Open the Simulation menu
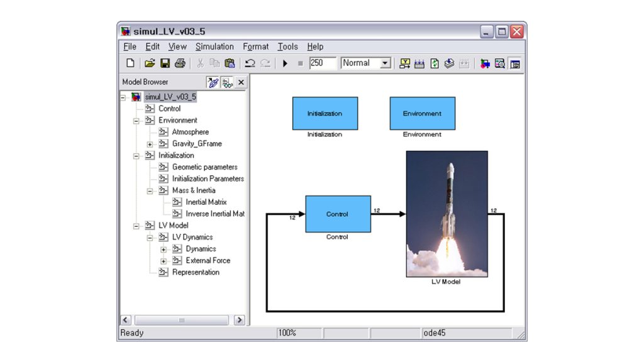644x362 pixels. (x=214, y=47)
